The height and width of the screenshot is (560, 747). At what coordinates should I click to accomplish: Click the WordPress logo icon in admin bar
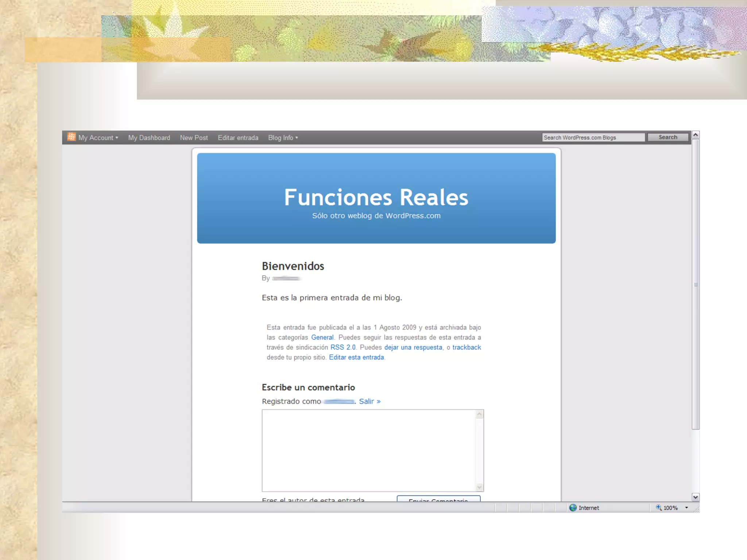point(71,137)
